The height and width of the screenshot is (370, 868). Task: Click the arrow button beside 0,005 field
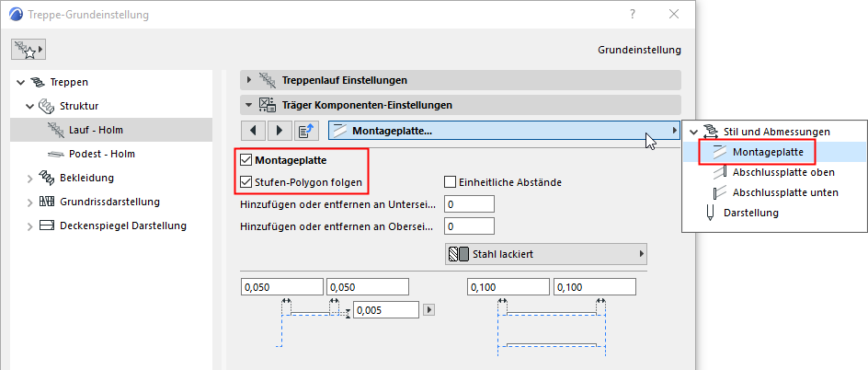[x=428, y=309]
